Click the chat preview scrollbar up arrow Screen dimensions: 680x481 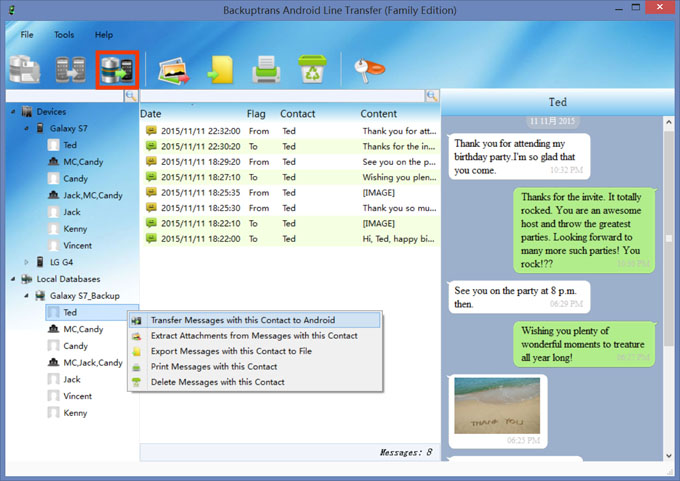[x=669, y=123]
